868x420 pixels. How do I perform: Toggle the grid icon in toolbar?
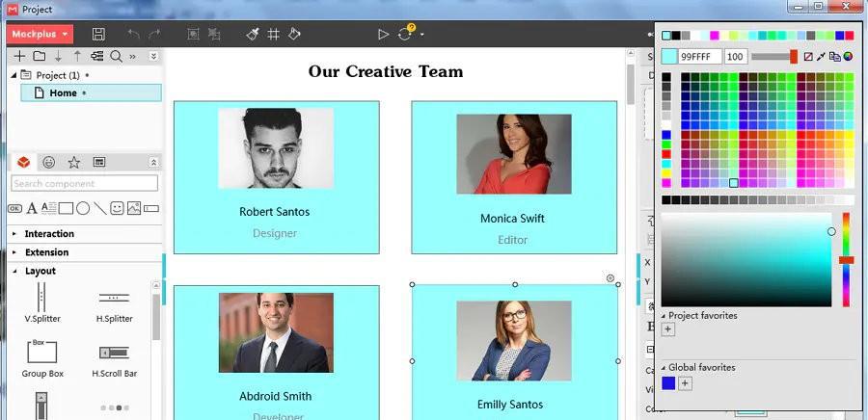(274, 35)
